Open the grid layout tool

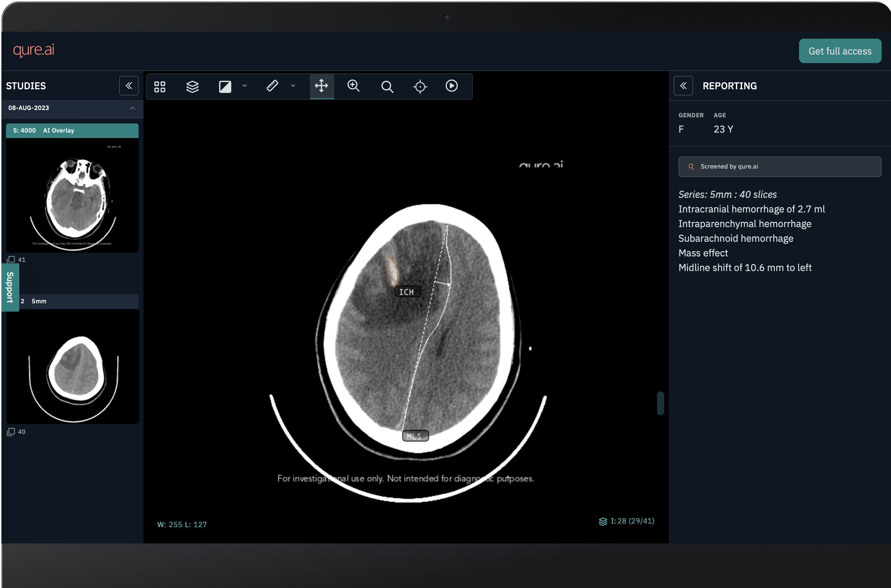tap(159, 86)
